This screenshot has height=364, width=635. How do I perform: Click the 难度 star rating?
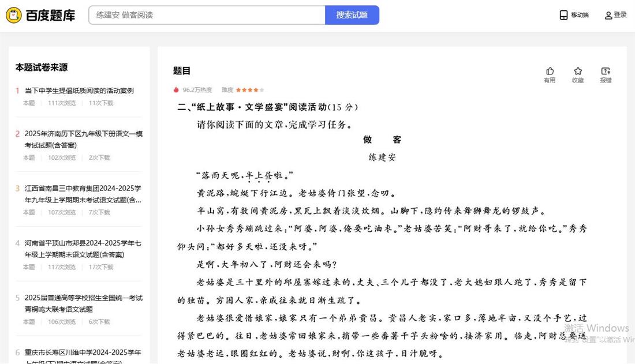pyautogui.click(x=250, y=90)
